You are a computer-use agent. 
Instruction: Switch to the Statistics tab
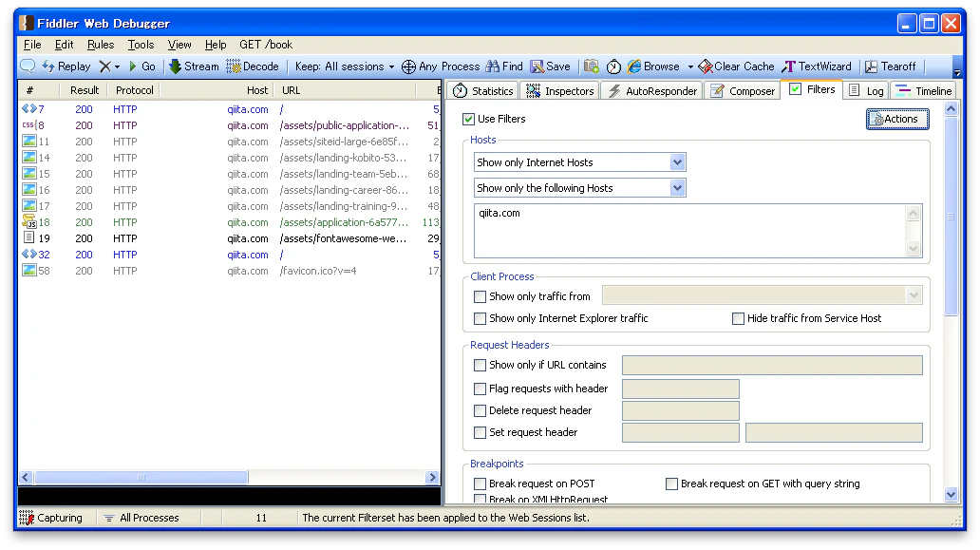(x=483, y=91)
